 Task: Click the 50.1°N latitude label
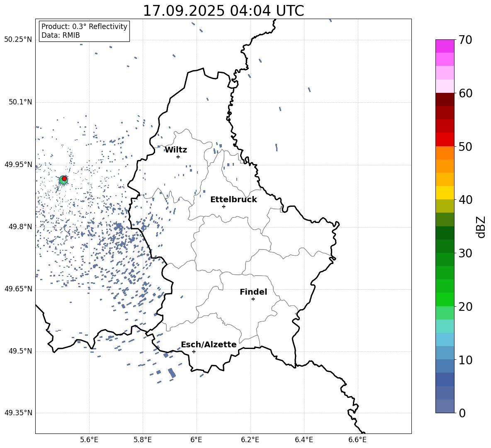[x=20, y=102]
